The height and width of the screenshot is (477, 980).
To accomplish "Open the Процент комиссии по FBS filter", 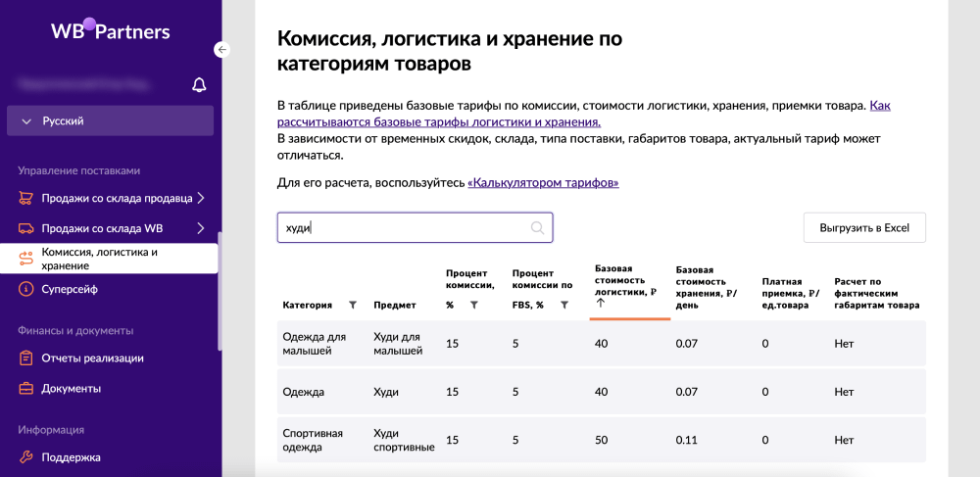I will point(564,305).
